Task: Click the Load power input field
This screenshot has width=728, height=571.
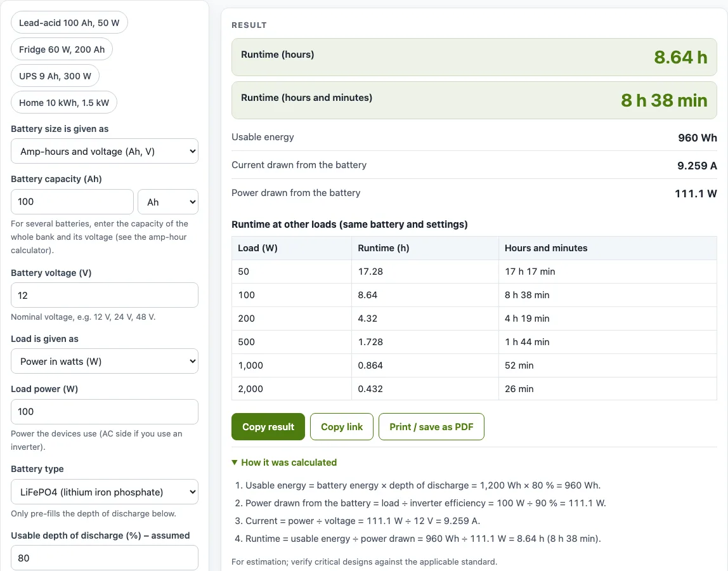Action: coord(105,412)
